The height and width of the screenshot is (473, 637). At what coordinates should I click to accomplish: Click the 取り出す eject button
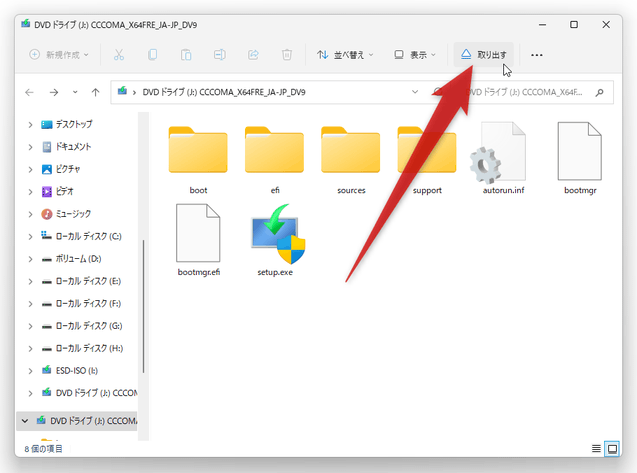click(x=483, y=54)
